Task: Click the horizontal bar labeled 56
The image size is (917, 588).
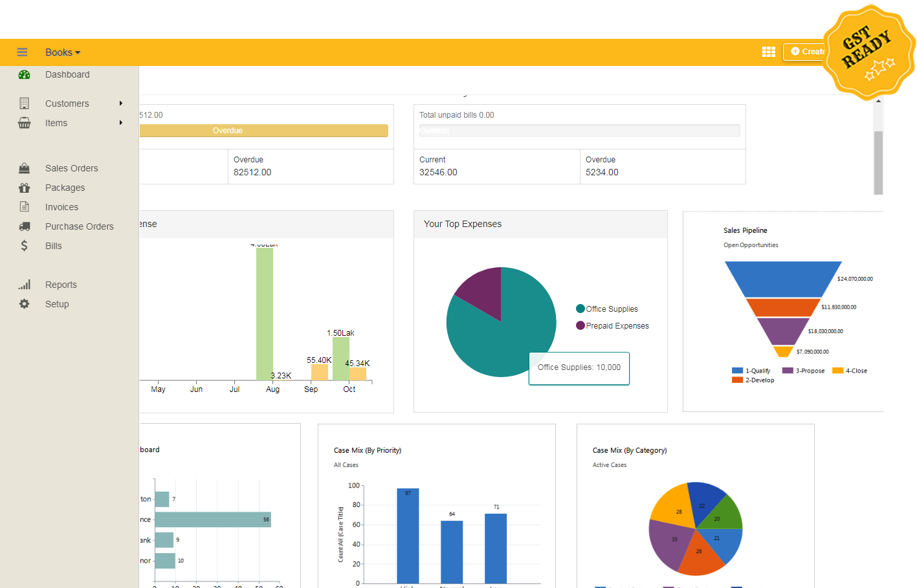Action: coord(213,519)
